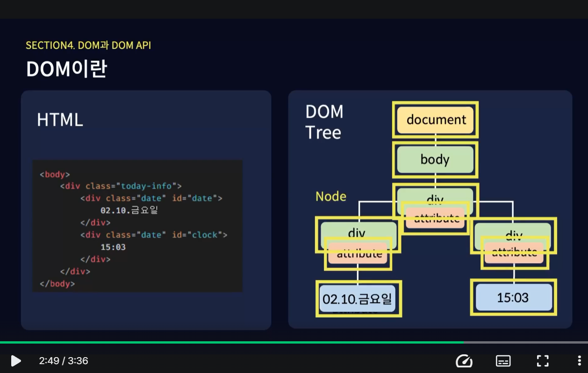This screenshot has height=373, width=588.
Task: Play the video
Action: pyautogui.click(x=15, y=361)
